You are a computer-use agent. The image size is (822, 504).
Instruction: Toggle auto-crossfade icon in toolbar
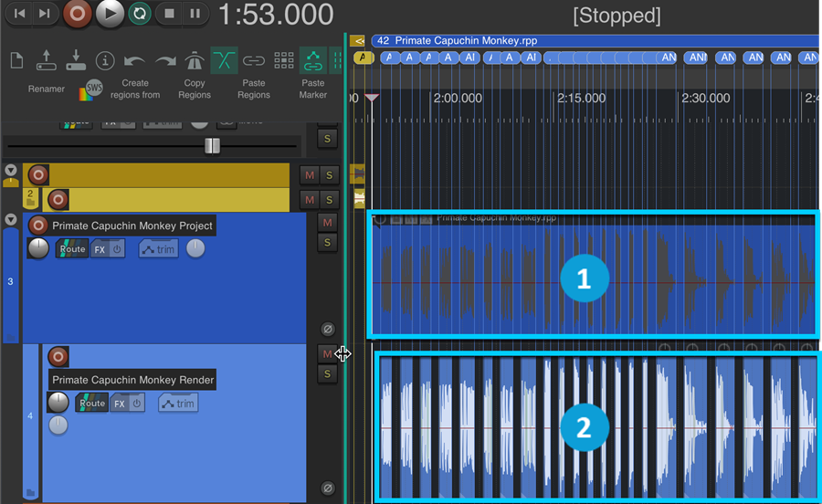[224, 61]
